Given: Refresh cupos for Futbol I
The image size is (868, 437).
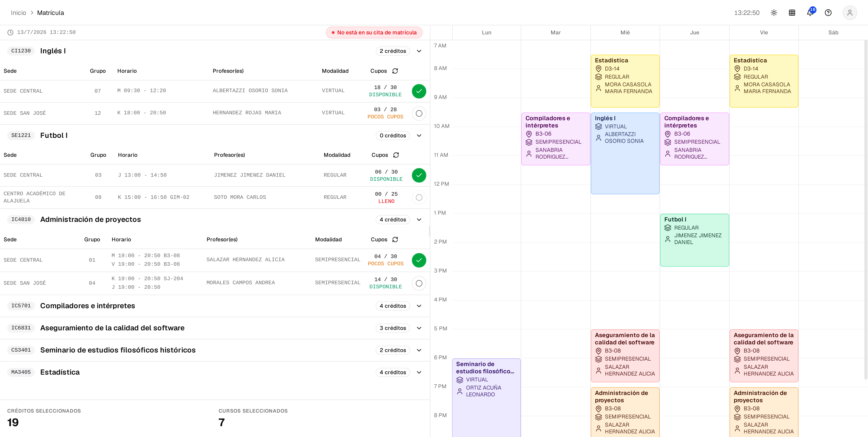Looking at the screenshot, I should tap(396, 155).
